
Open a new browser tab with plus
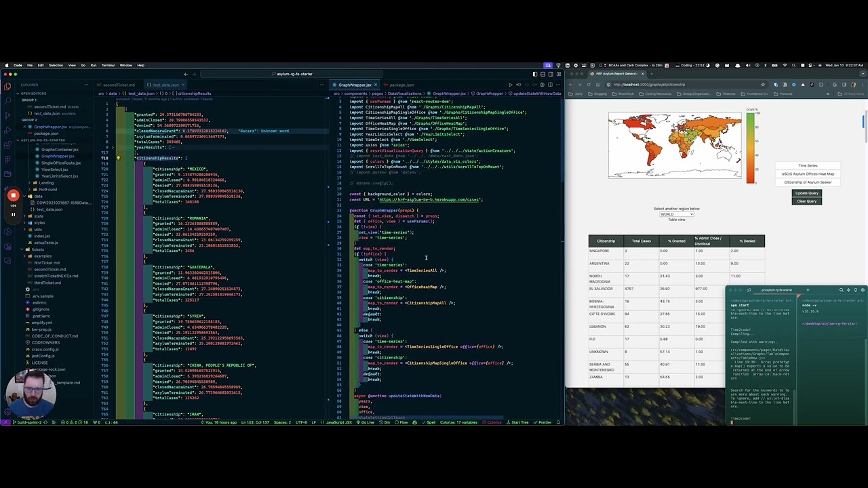click(652, 73)
